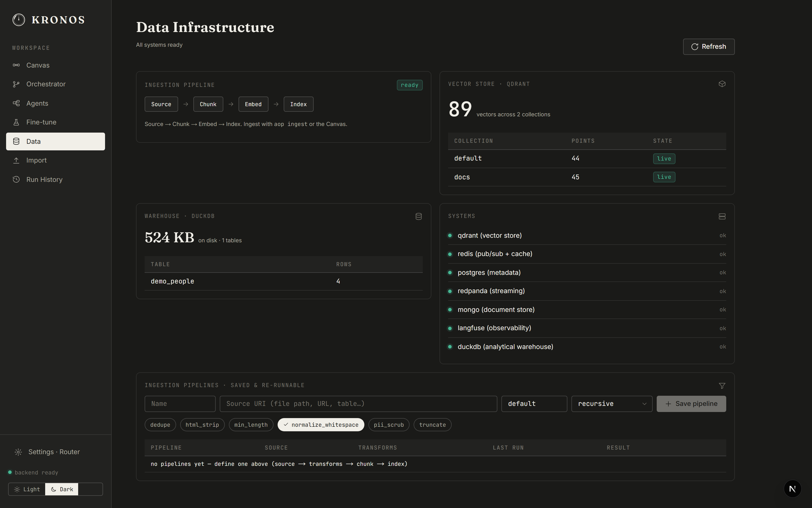
Task: Click mongo (document store) entry
Action: click(x=587, y=309)
